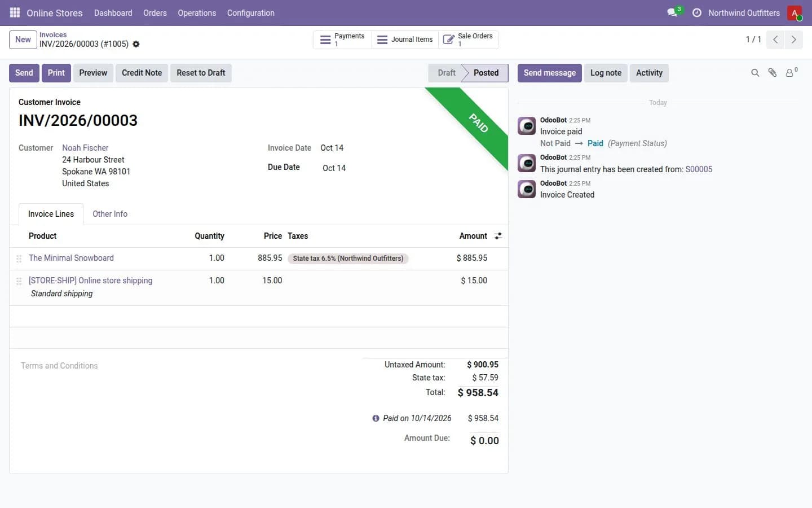Click Send message in chatter
This screenshot has width=812, height=508.
[550, 73]
